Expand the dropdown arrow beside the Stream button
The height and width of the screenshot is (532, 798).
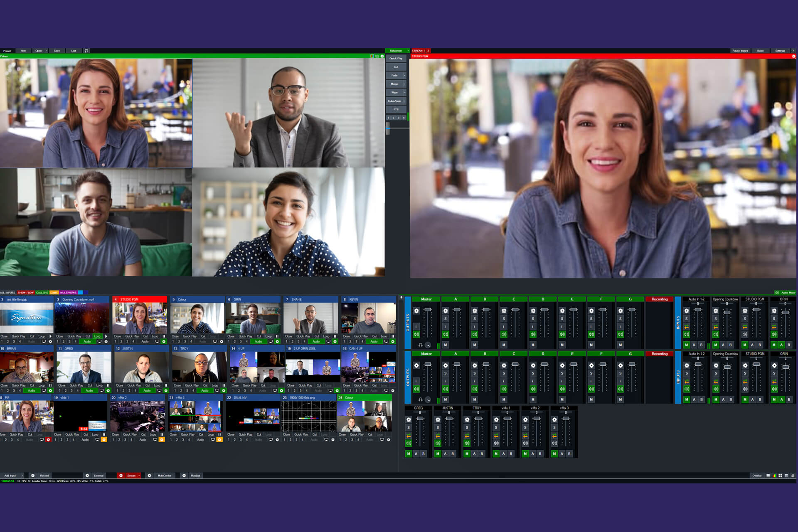(139, 475)
